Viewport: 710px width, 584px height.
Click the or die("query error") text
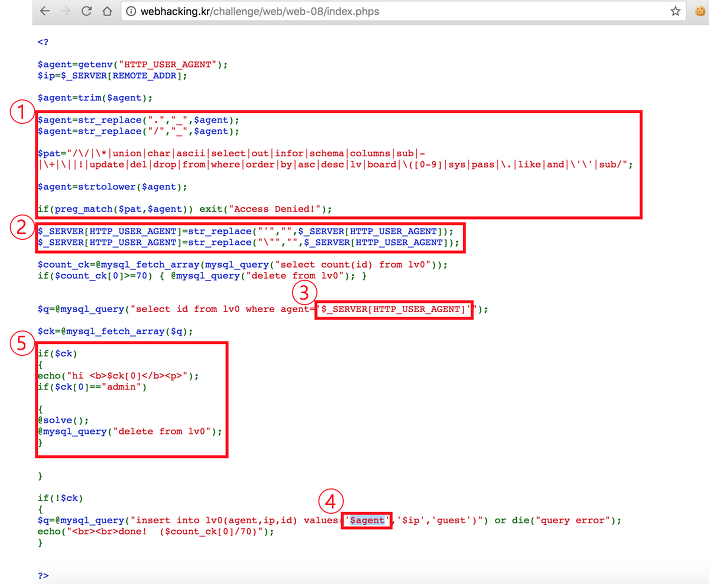coord(555,520)
